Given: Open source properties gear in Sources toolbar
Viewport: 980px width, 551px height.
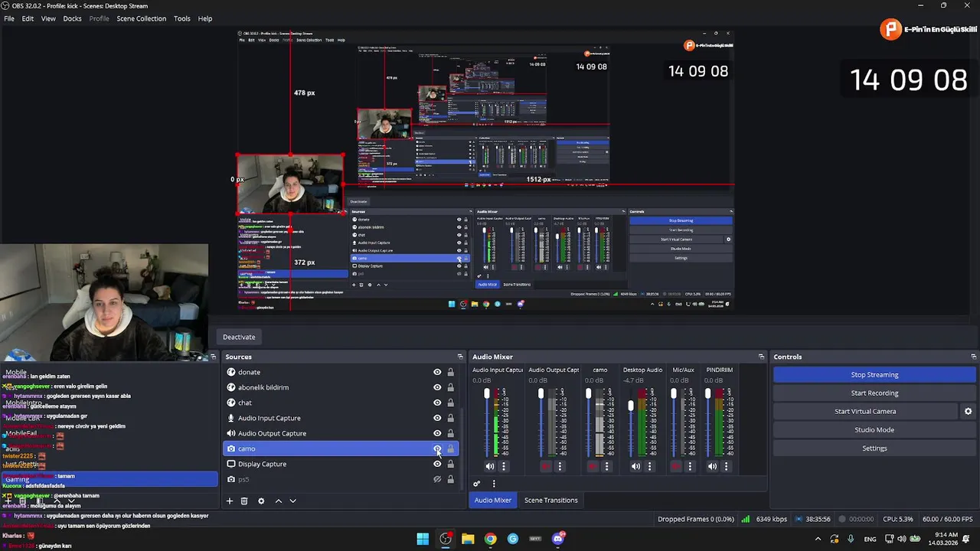Looking at the screenshot, I should click(261, 500).
